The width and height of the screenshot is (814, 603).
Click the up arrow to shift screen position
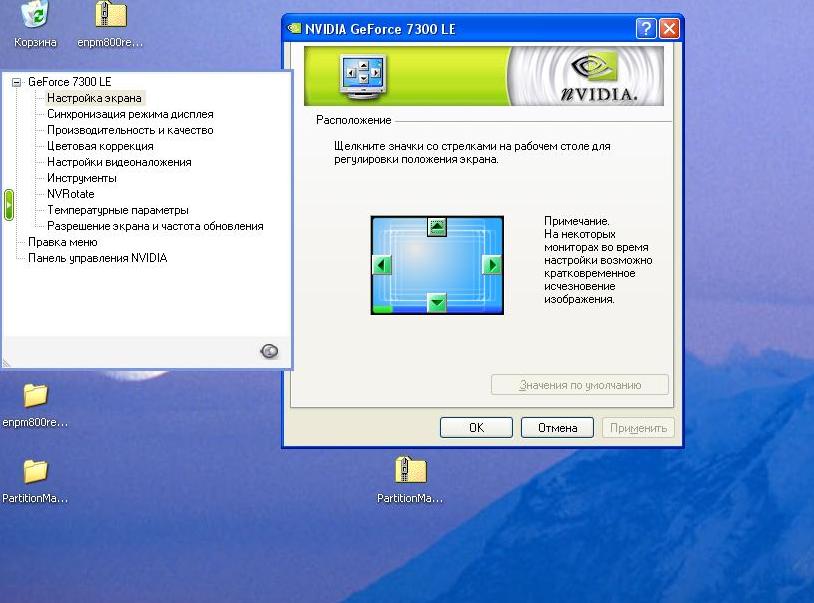click(x=436, y=227)
